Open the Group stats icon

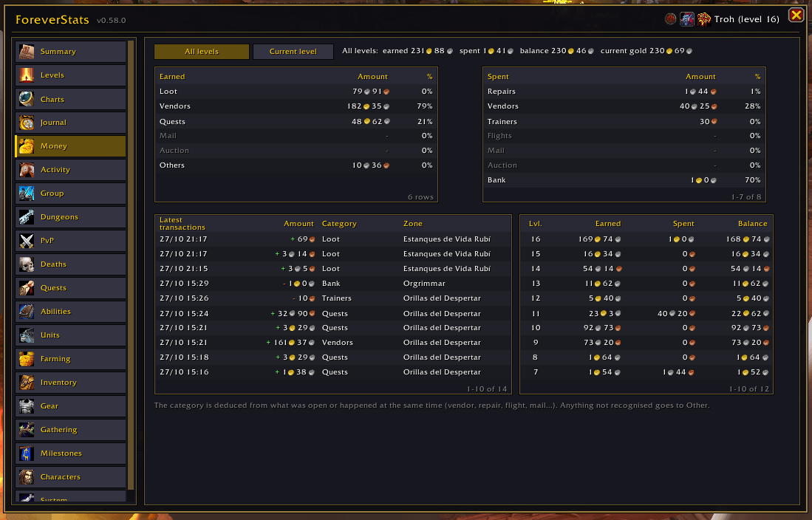pos(27,194)
